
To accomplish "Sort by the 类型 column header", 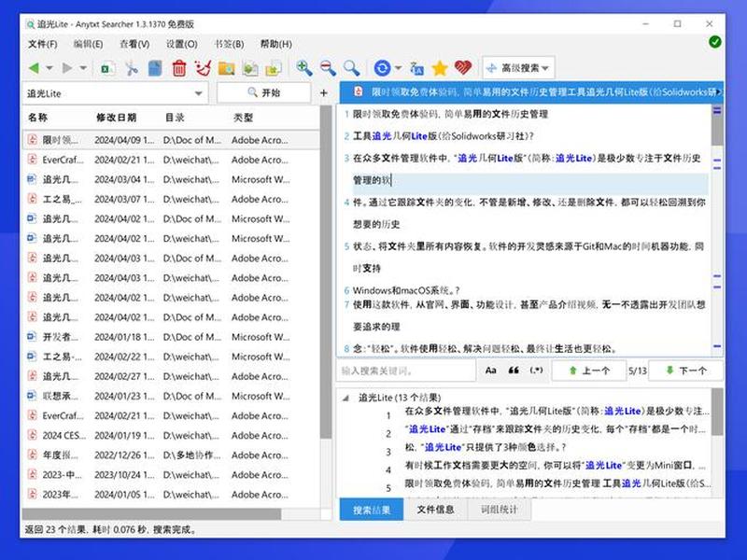I will pyautogui.click(x=243, y=118).
